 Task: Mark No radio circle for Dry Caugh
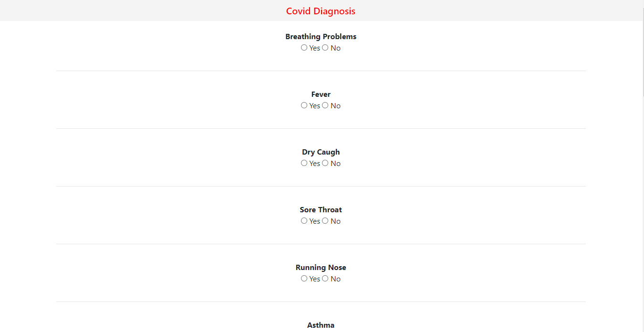(325, 163)
